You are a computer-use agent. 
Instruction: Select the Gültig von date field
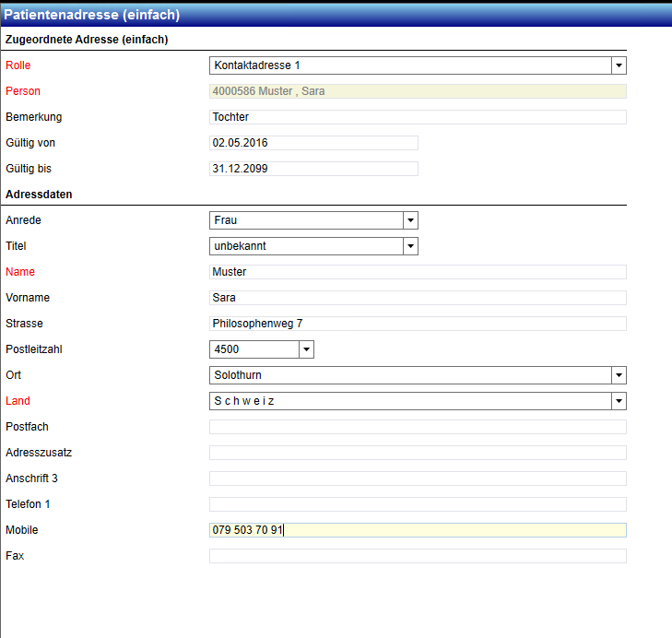click(x=313, y=143)
